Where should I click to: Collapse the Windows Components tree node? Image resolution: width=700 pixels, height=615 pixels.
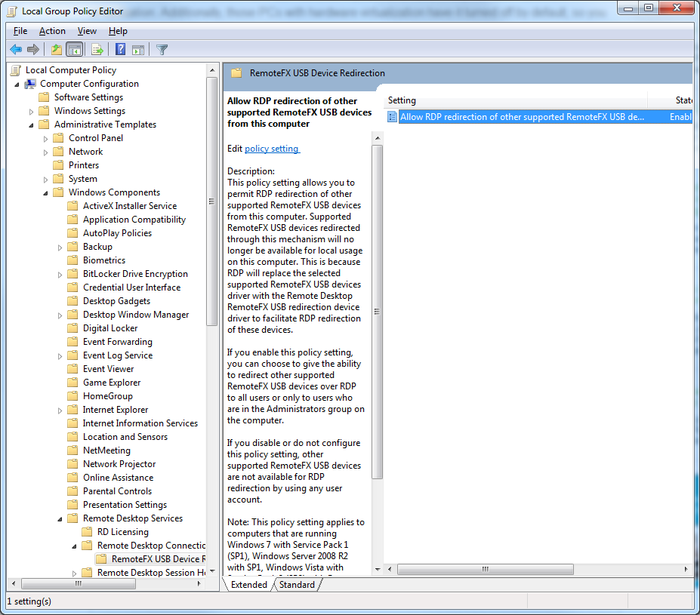pyautogui.click(x=46, y=192)
